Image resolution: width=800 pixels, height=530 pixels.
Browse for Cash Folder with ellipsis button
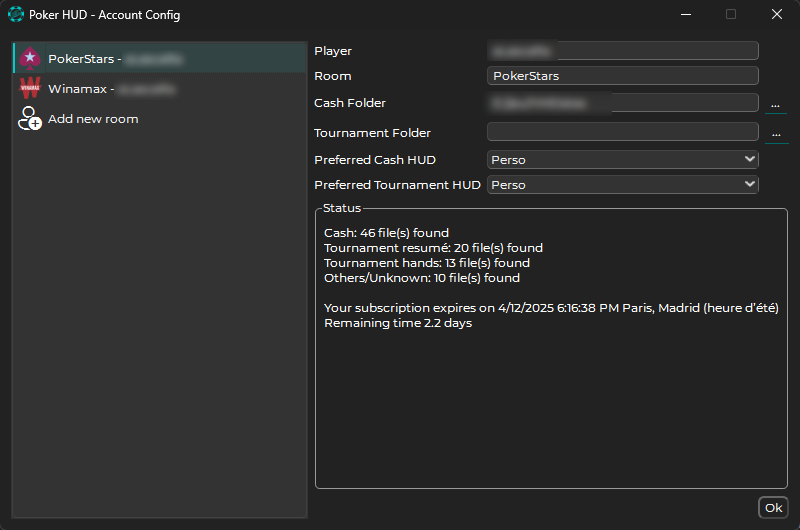pos(776,104)
